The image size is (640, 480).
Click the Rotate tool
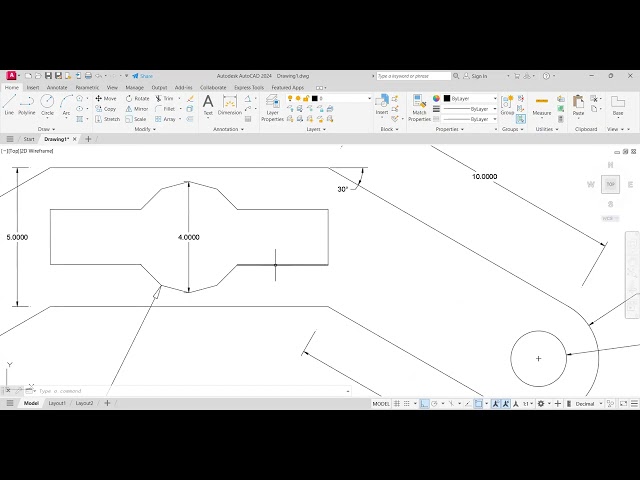coord(138,98)
